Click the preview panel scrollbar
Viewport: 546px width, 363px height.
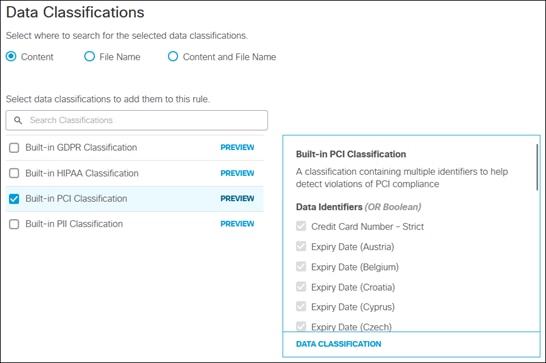click(x=537, y=167)
